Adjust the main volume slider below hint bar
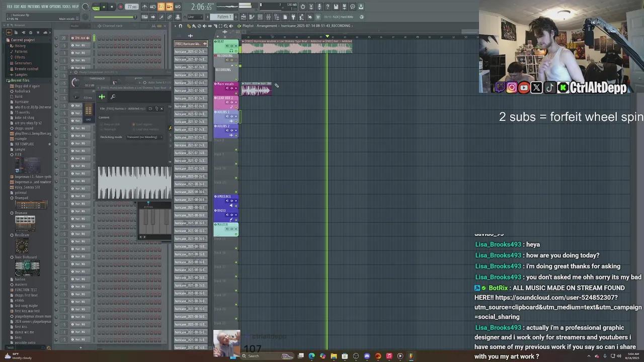Image resolution: width=644 pixels, height=362 pixels. pos(115,17)
